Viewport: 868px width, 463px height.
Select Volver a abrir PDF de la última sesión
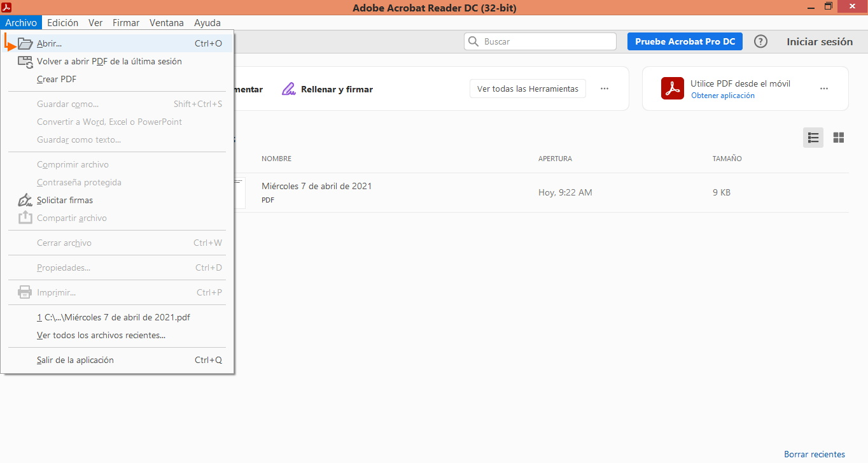(118, 62)
